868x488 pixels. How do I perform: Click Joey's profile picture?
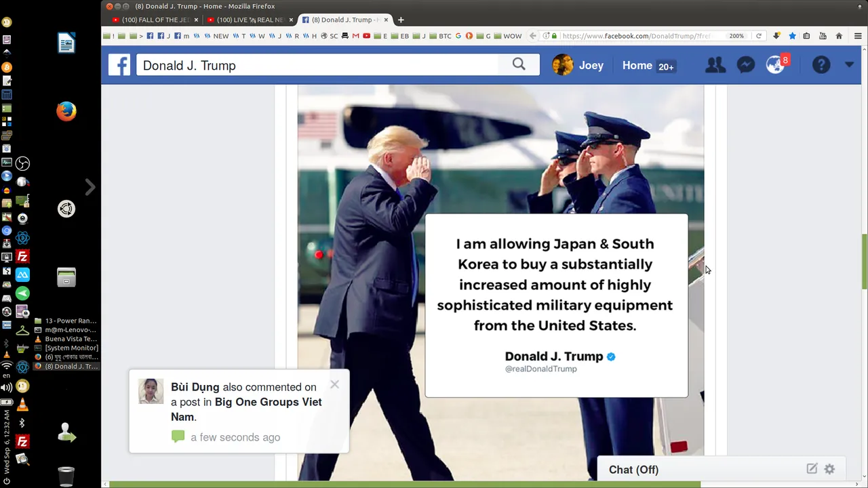563,65
